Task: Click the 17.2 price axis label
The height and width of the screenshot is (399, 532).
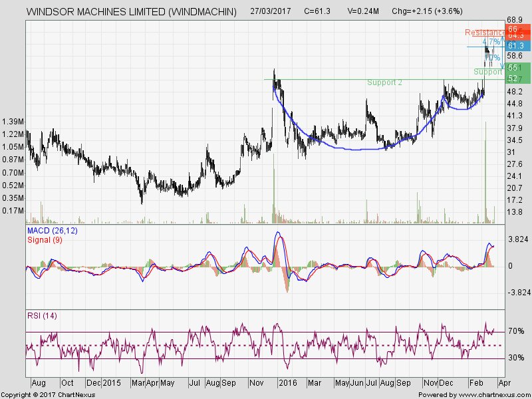Action: (x=515, y=200)
